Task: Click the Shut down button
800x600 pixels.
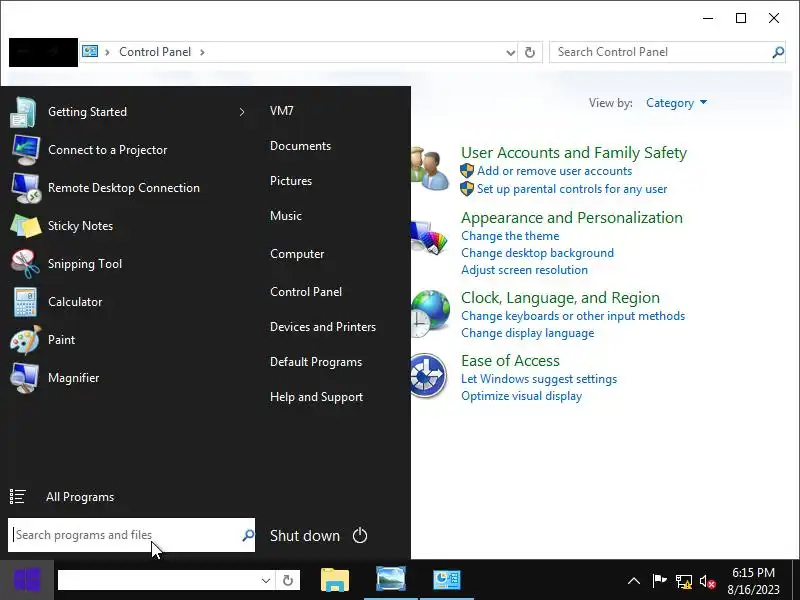Action: tap(305, 536)
